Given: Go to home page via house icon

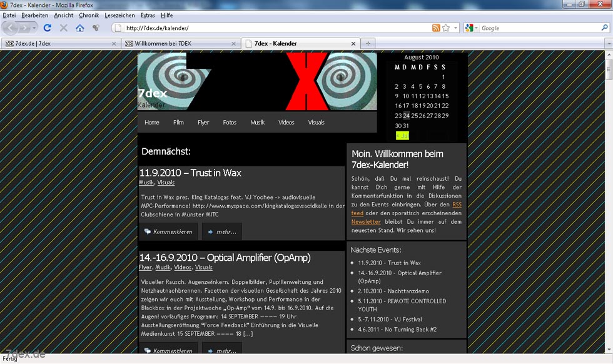Looking at the screenshot, I should point(80,28).
